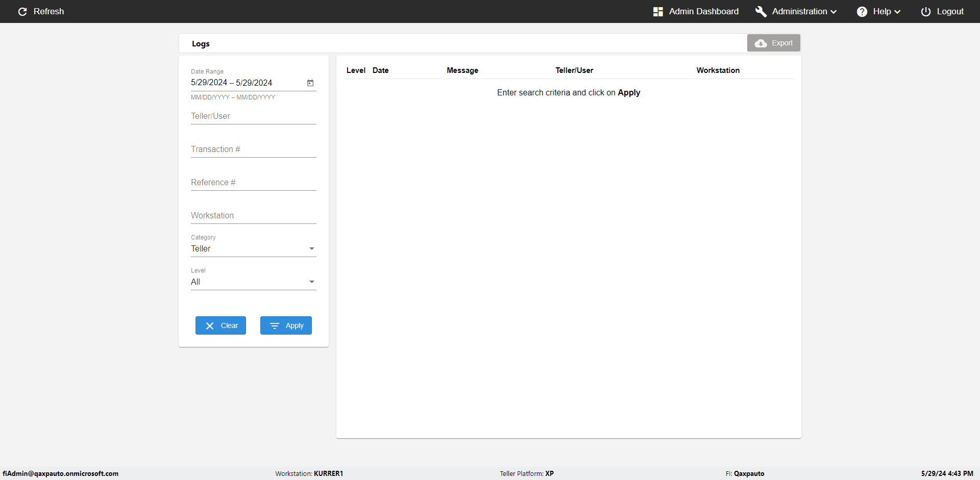Click the Teller Platform: XP status text

[527, 473]
